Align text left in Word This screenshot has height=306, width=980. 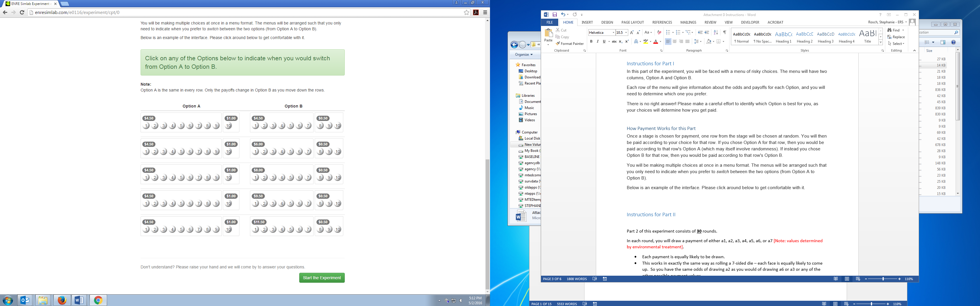pos(668,41)
